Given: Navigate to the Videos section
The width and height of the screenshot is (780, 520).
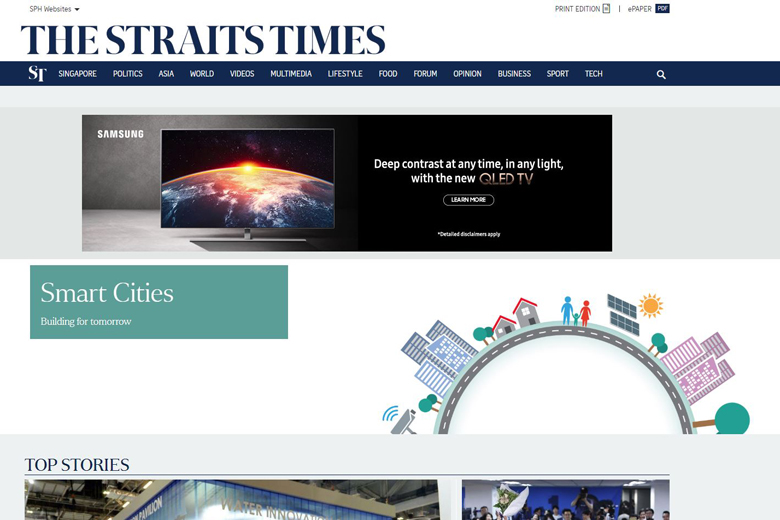Looking at the screenshot, I should click(242, 74).
